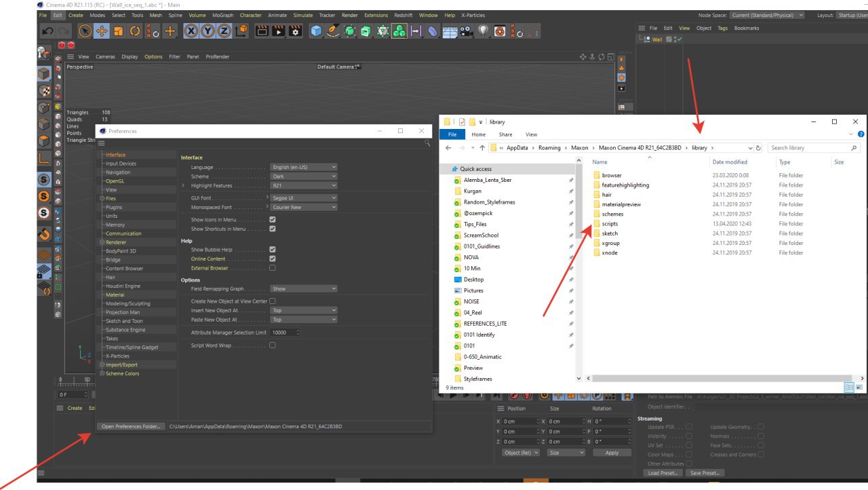Toggle Y axis lock
This screenshot has height=490, width=868.
(x=208, y=31)
